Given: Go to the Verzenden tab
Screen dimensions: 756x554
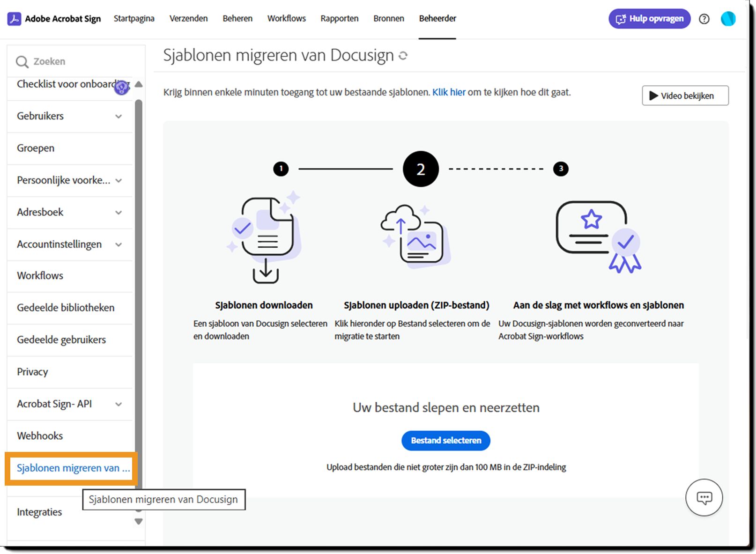Looking at the screenshot, I should click(x=189, y=19).
